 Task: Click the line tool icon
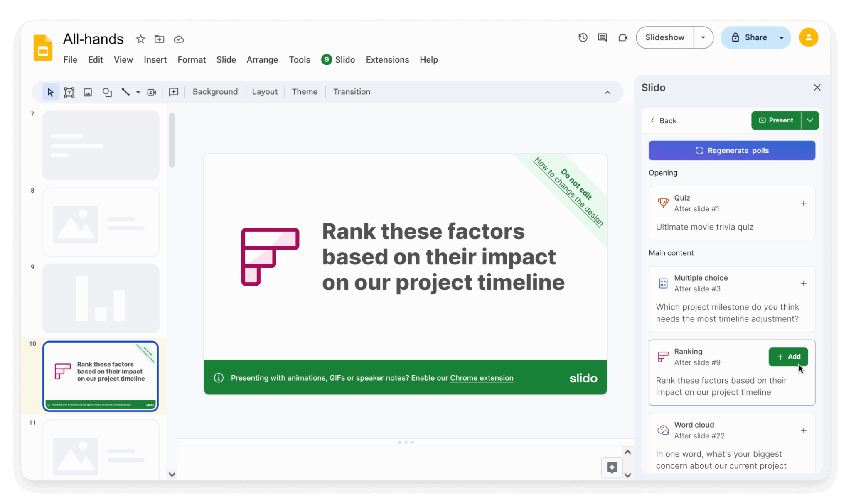pos(125,92)
